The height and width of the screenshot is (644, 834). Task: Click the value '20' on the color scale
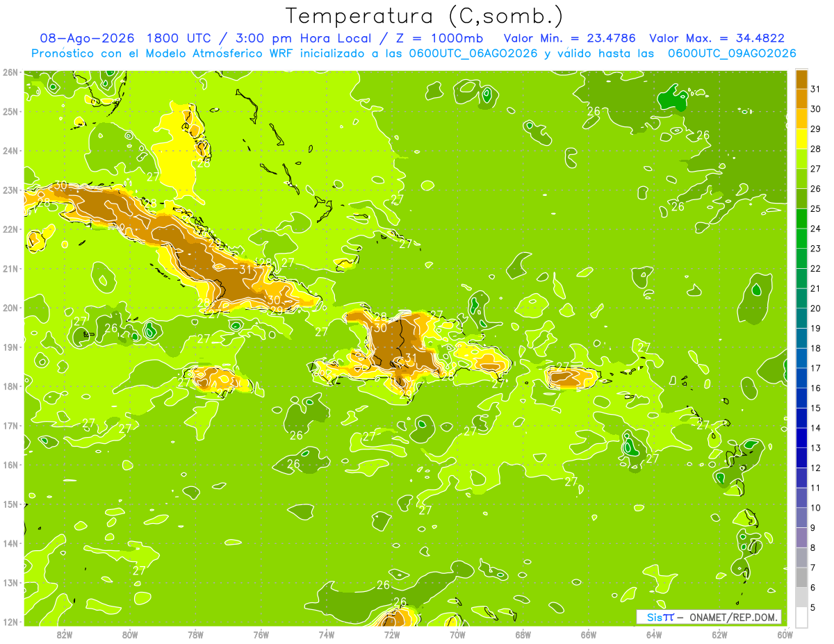pos(816,308)
